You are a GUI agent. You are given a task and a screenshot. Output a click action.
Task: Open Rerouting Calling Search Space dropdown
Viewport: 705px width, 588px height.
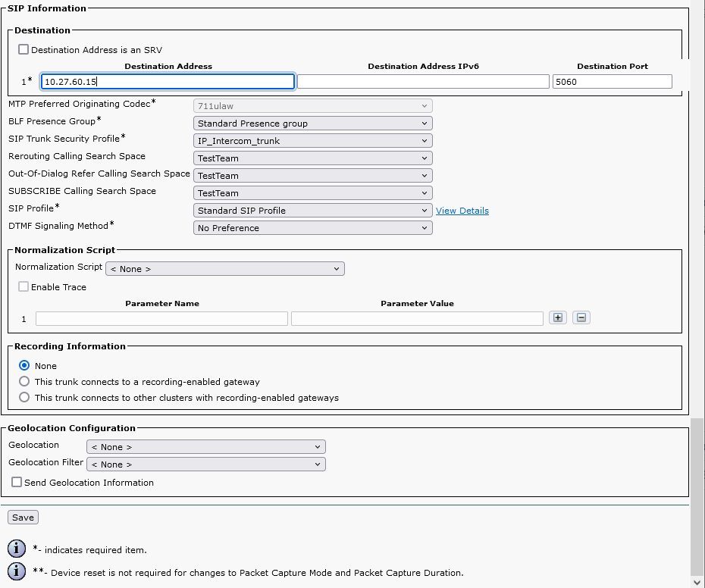coord(313,158)
